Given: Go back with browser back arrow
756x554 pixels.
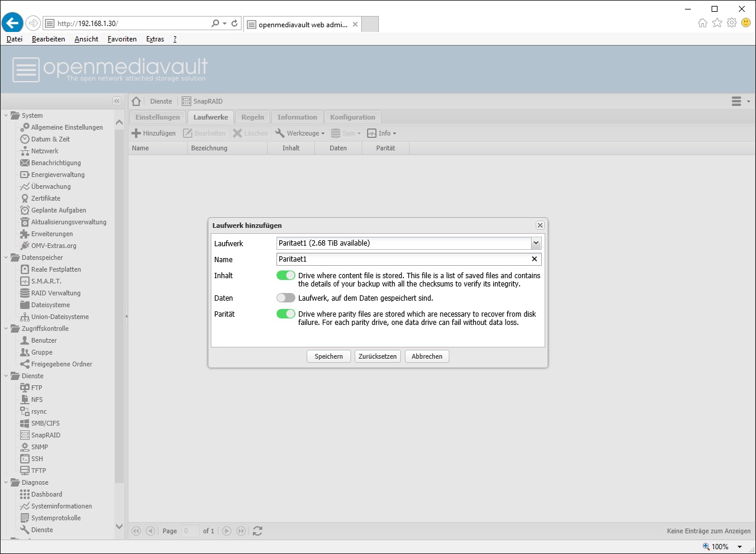Looking at the screenshot, I should tap(12, 23).
